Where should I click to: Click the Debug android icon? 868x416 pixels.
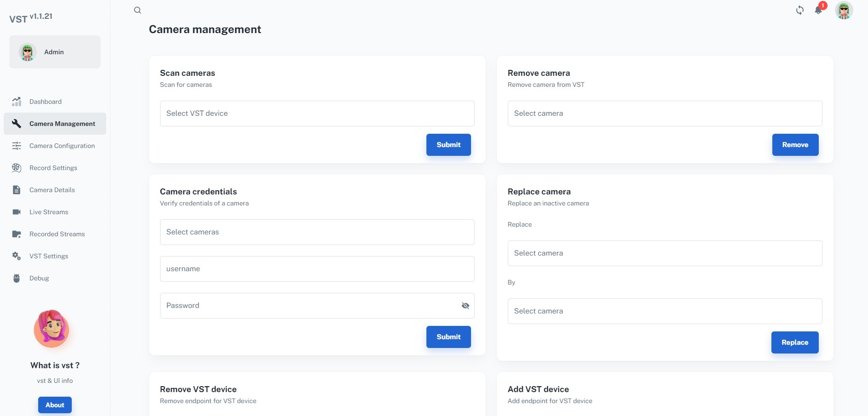pyautogui.click(x=17, y=278)
